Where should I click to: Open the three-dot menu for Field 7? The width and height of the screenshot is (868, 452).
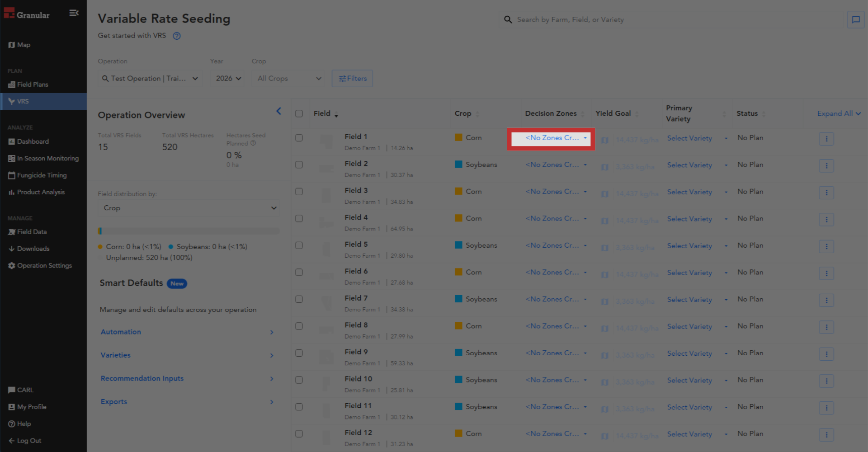[x=826, y=300]
